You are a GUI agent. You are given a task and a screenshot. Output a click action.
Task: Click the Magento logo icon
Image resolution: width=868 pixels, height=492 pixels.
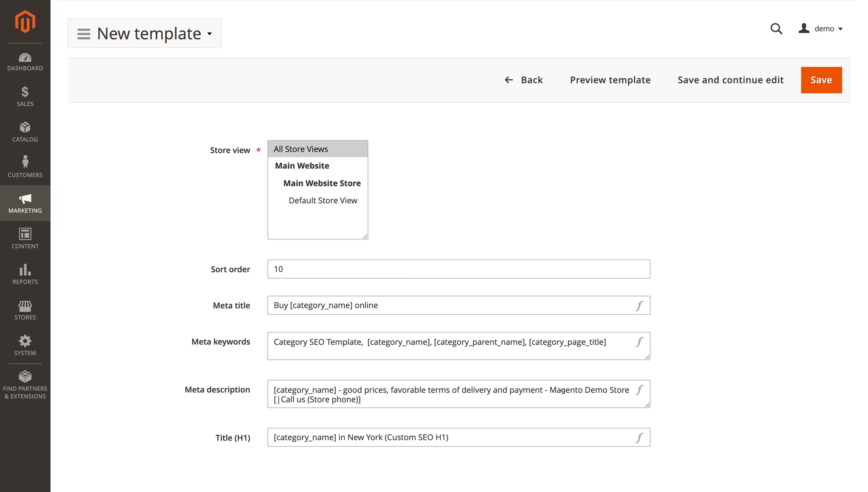pyautogui.click(x=25, y=22)
